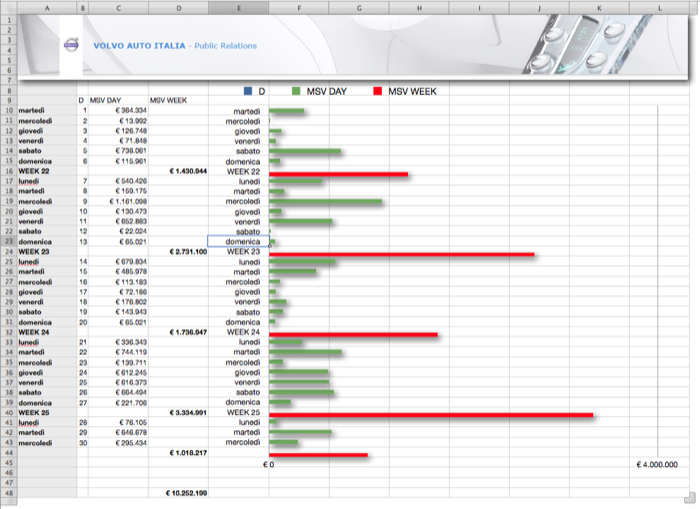Select column header F

click(x=299, y=6)
